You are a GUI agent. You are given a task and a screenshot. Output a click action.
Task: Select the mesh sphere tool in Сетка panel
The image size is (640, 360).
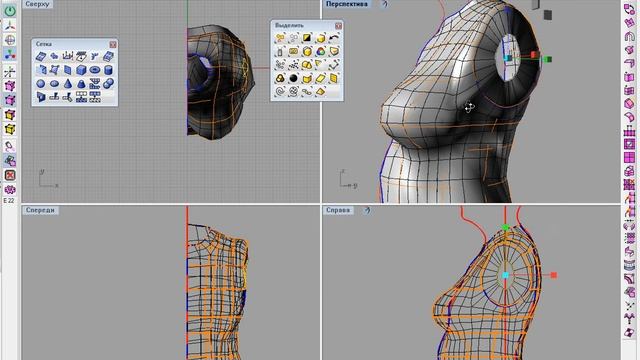pyautogui.click(x=40, y=84)
